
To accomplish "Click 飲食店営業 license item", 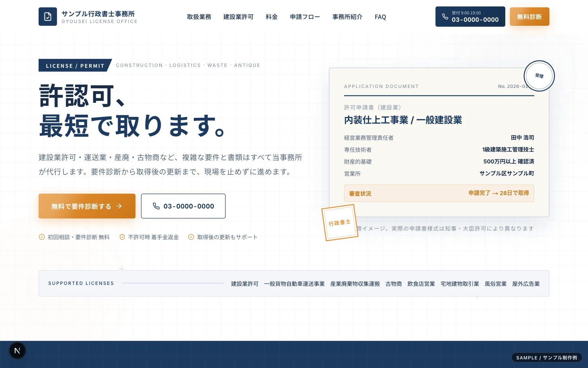I will tap(421, 284).
